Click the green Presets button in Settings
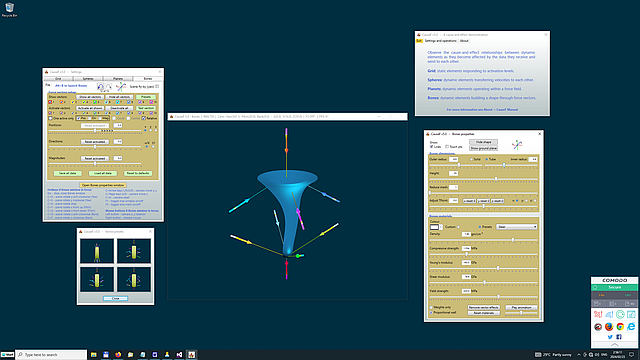 click(146, 97)
